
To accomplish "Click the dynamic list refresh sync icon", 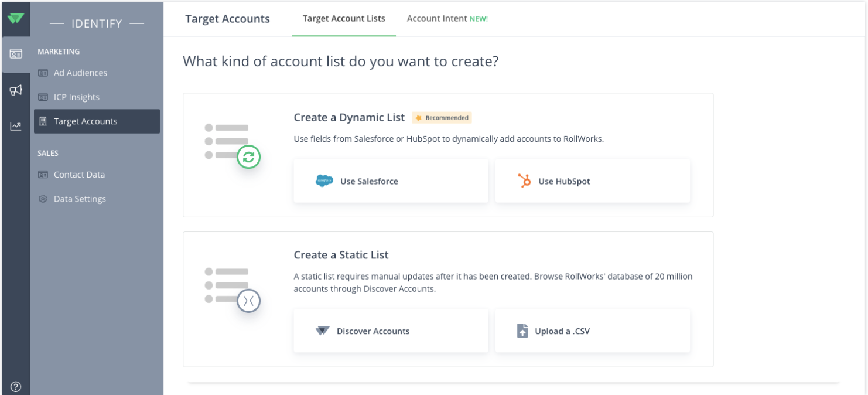I will point(248,157).
